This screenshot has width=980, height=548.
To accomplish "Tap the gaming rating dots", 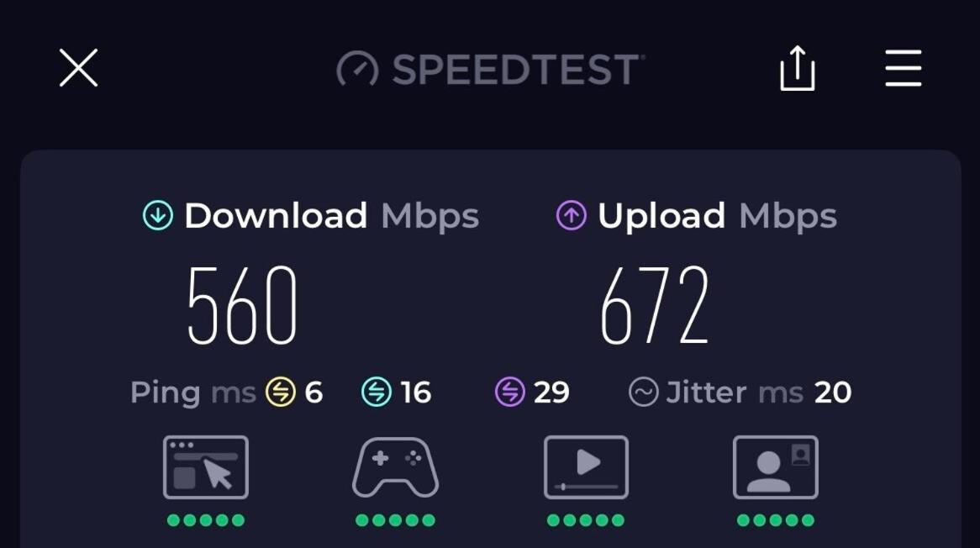I will coord(395,520).
